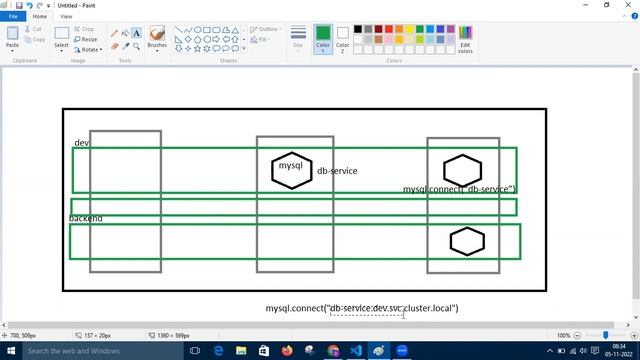The width and height of the screenshot is (640, 360).
Task: Open File Explorer from the taskbar
Action: pyautogui.click(x=241, y=351)
